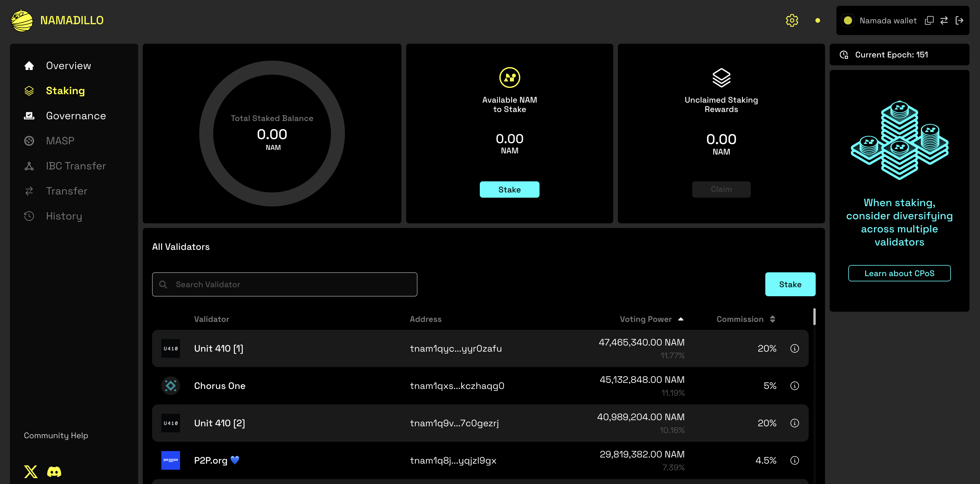Screen dimensions: 980x484
Task: Click the Current Epoch: 151 label
Action: pos(891,55)
